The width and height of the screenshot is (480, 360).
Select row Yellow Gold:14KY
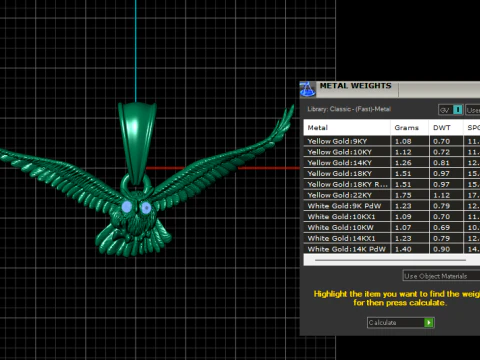(x=392, y=163)
